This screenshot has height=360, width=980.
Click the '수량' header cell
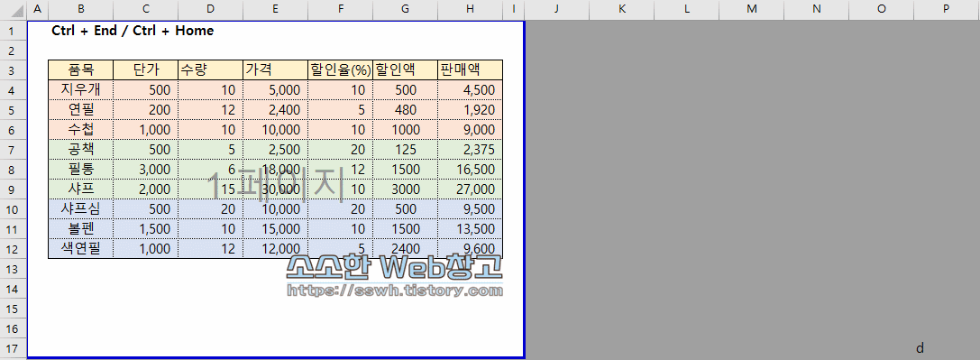pyautogui.click(x=211, y=70)
